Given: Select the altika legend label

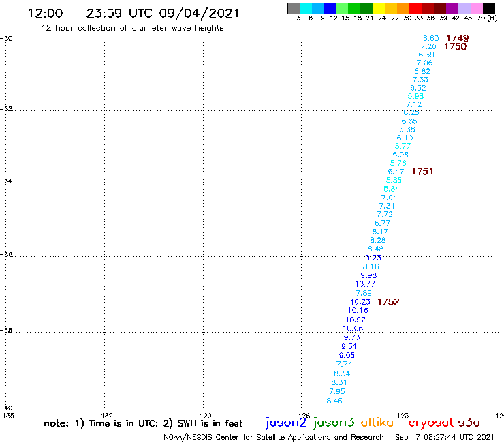Looking at the screenshot, I should (377, 422).
